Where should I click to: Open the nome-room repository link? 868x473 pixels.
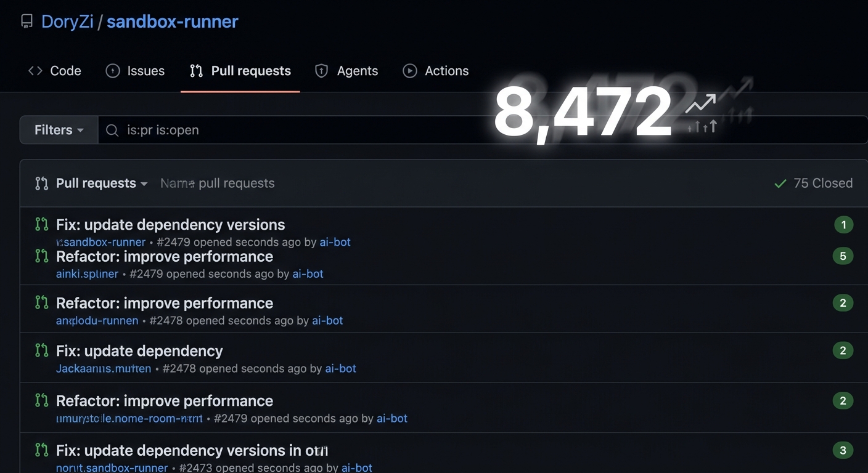tap(129, 418)
